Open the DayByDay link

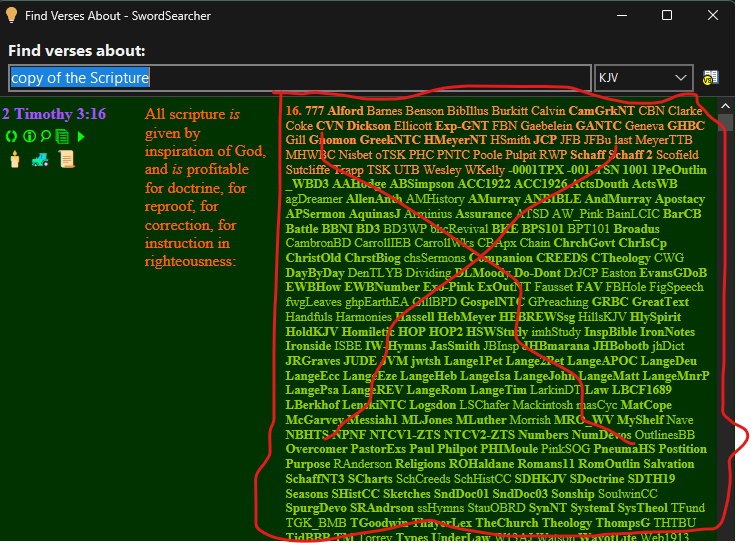coord(315,273)
